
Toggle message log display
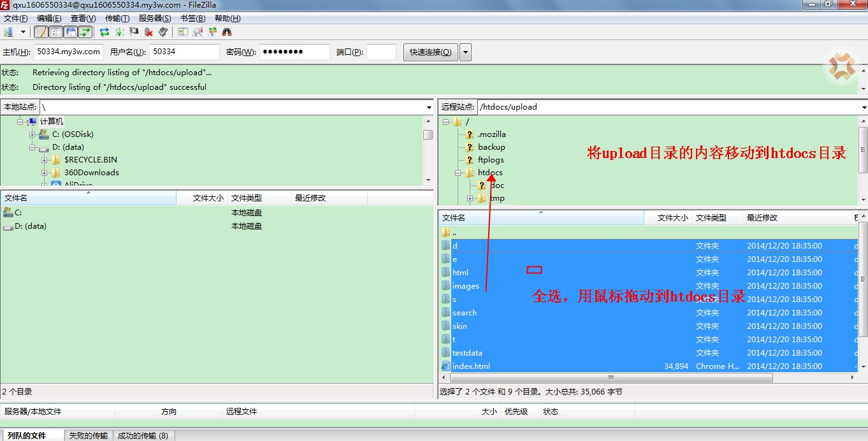(x=41, y=32)
